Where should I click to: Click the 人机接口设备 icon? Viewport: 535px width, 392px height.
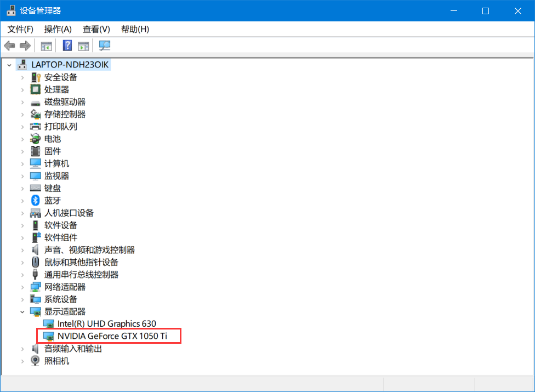click(x=36, y=213)
